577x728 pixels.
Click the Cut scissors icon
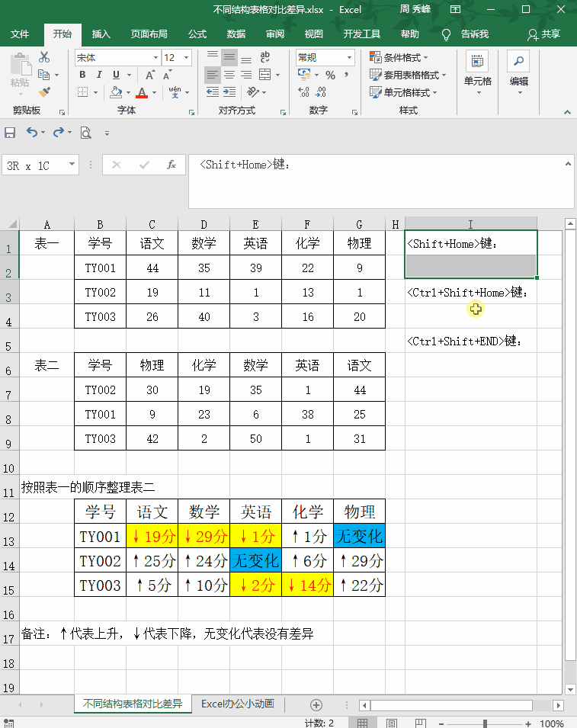click(44, 57)
